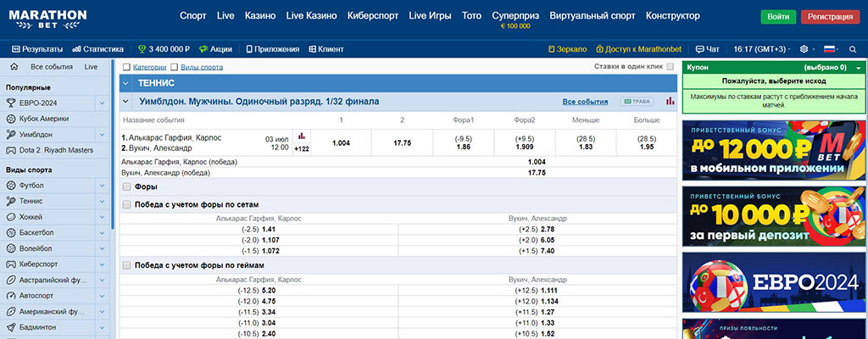Open Доступ к Marathonbet link
The image size is (868, 339).
coord(639,49)
